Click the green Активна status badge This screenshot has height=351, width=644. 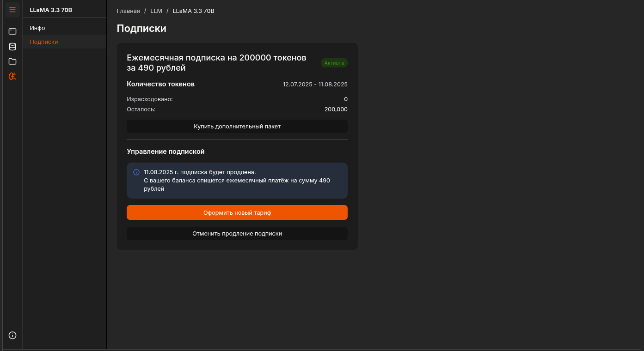tap(334, 63)
